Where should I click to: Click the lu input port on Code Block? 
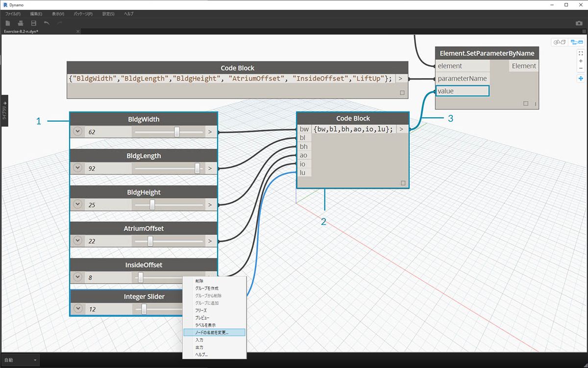(x=303, y=173)
